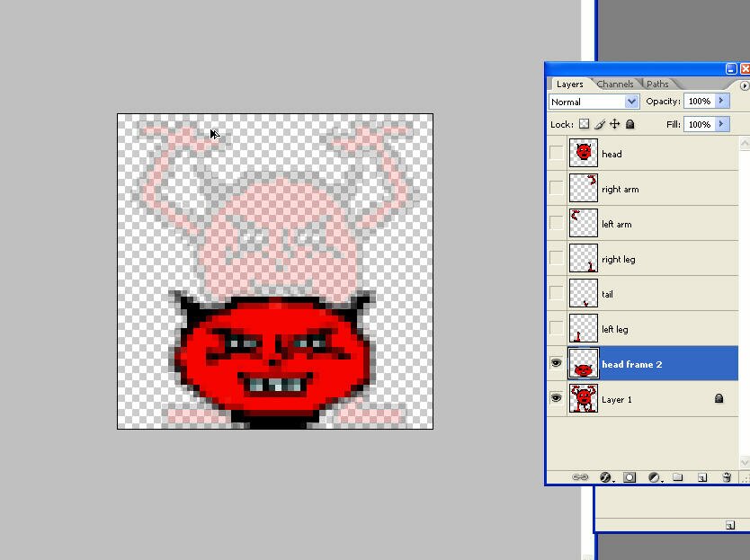
Task: Add a layer mask
Action: pyautogui.click(x=629, y=477)
